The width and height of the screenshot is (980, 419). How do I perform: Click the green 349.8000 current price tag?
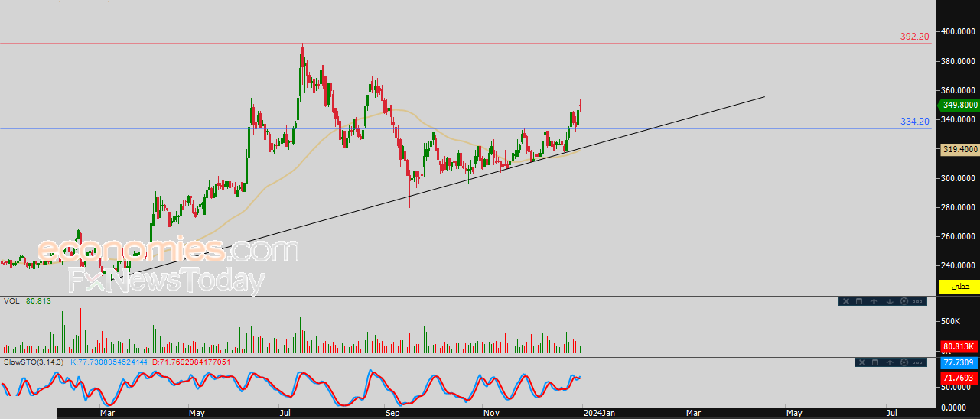(959, 105)
